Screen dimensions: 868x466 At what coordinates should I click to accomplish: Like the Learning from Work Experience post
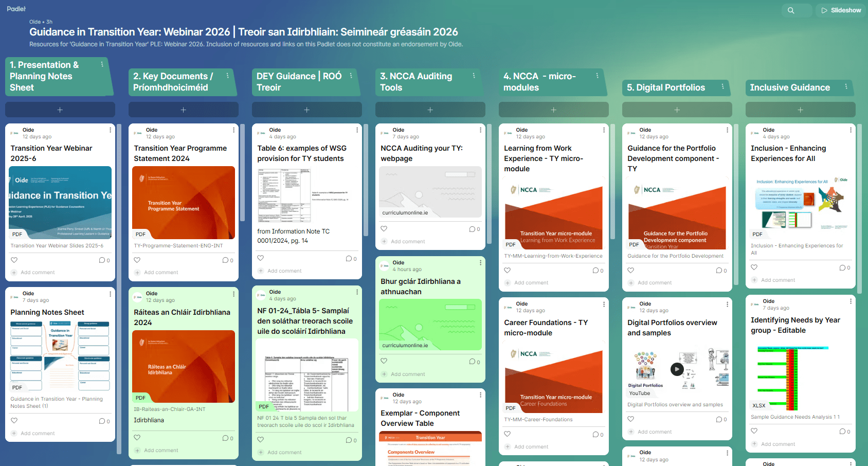click(x=508, y=270)
